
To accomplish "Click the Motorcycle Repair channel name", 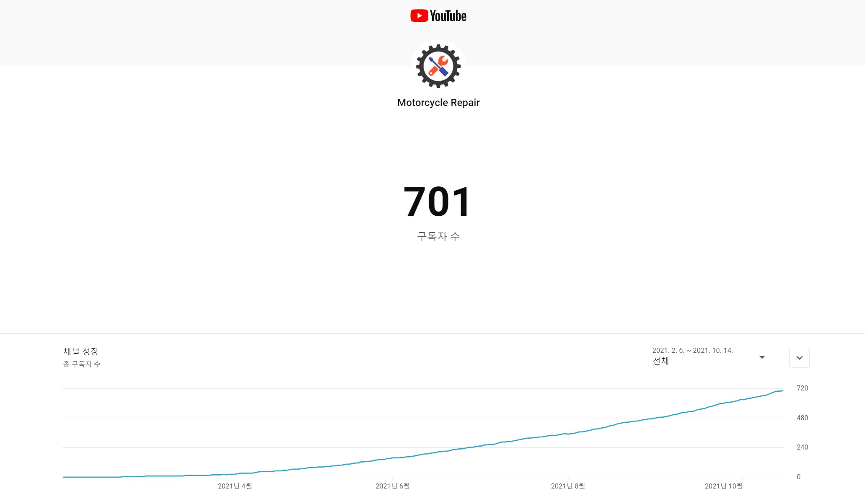I will coord(438,103).
